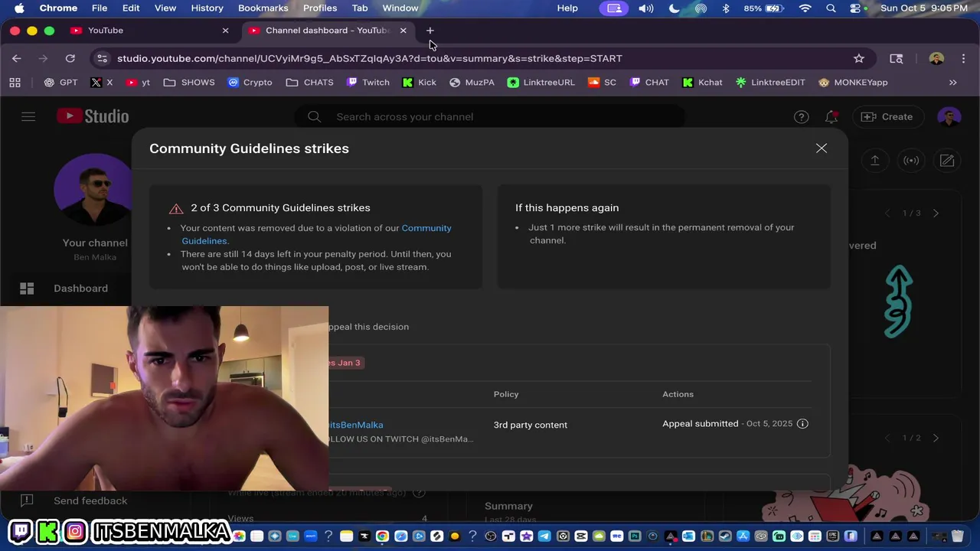This screenshot has height=551, width=980.
Task: Click the upload videos arrow icon
Action: click(x=874, y=161)
